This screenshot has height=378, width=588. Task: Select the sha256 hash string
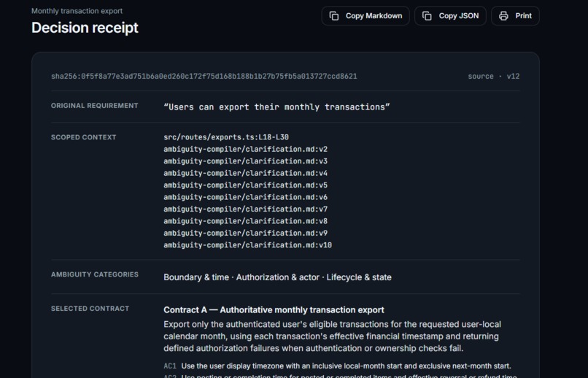(x=204, y=77)
